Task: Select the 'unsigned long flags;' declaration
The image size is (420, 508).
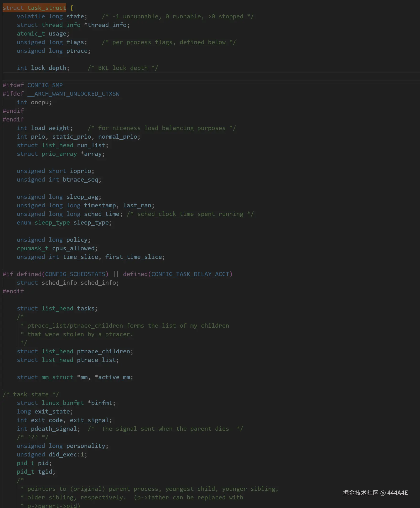Action: (x=52, y=42)
